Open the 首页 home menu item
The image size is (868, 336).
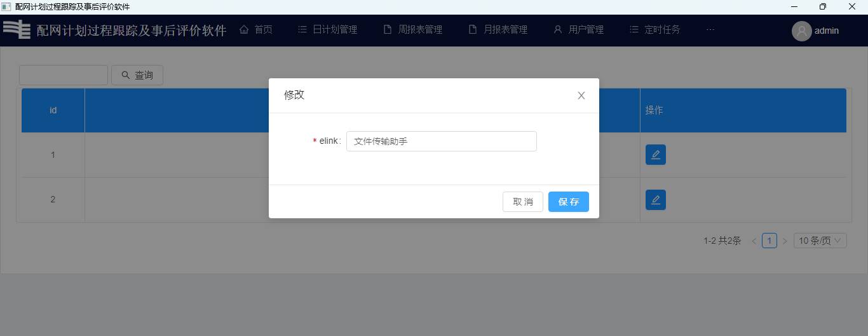pos(256,30)
